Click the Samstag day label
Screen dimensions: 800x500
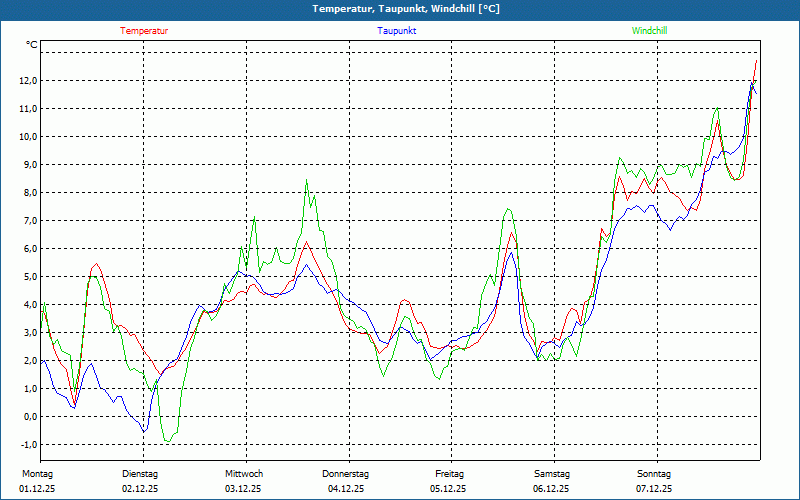click(552, 474)
